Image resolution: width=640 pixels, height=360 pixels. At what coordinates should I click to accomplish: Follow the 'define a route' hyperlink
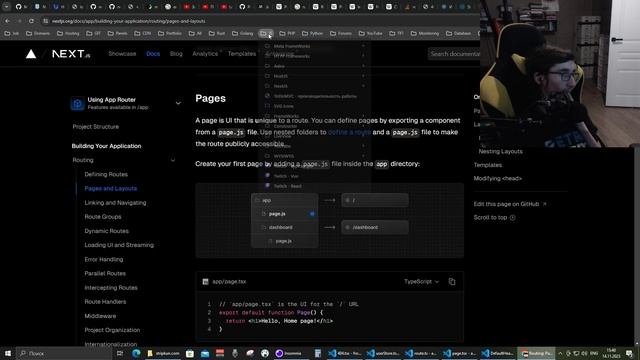(349, 132)
